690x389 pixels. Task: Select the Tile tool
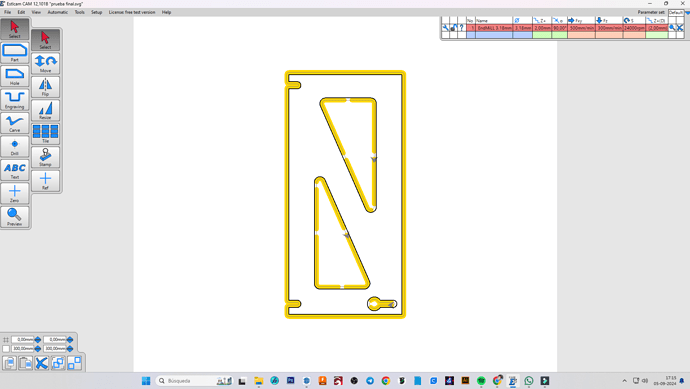(45, 134)
